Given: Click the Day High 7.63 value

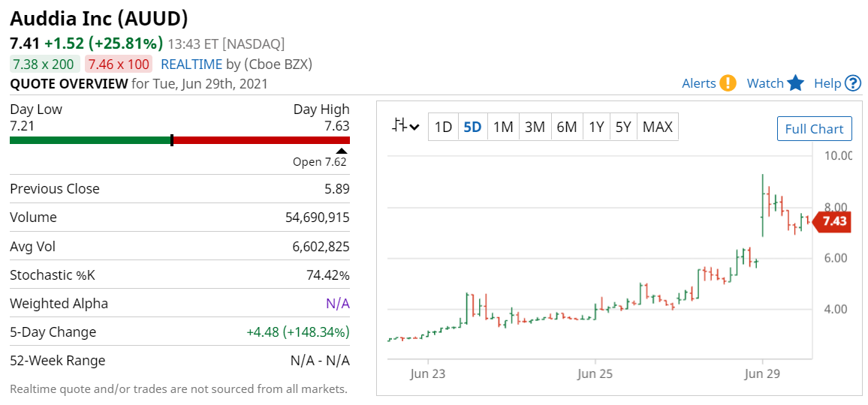Looking at the screenshot, I should [337, 126].
